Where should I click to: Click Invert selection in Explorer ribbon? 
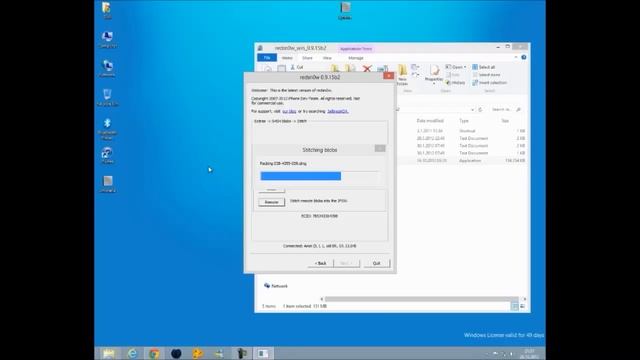point(489,82)
